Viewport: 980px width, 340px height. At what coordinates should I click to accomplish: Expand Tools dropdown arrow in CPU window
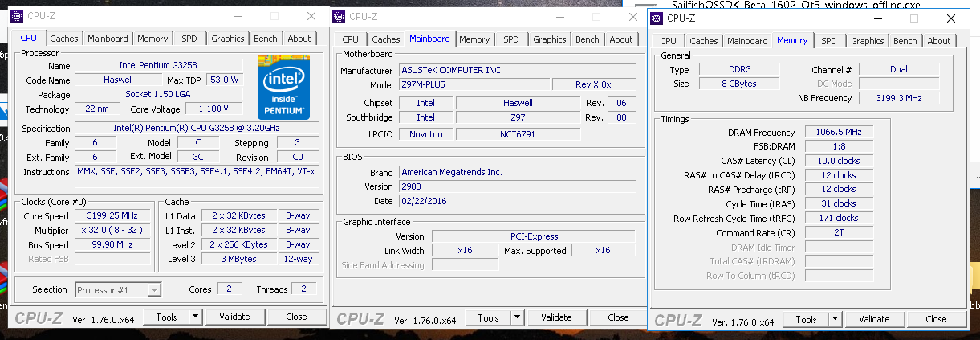tap(195, 317)
